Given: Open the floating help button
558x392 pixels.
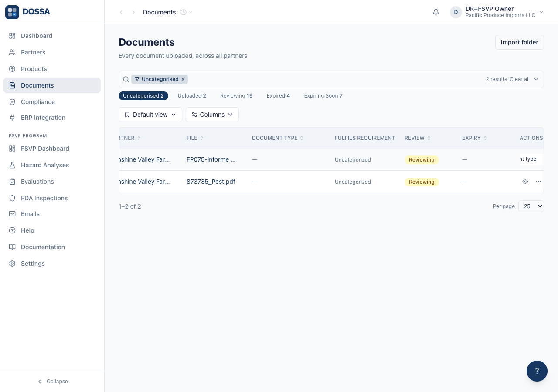Looking at the screenshot, I should (537, 371).
